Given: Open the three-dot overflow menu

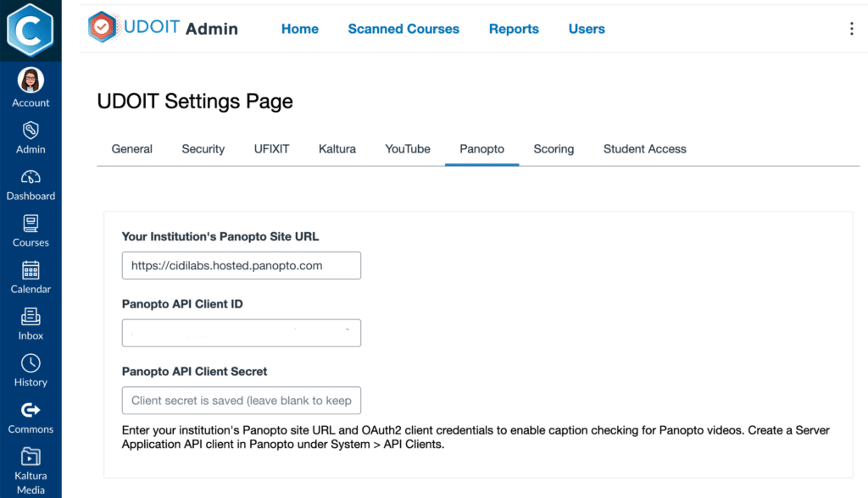Looking at the screenshot, I should pos(851,29).
